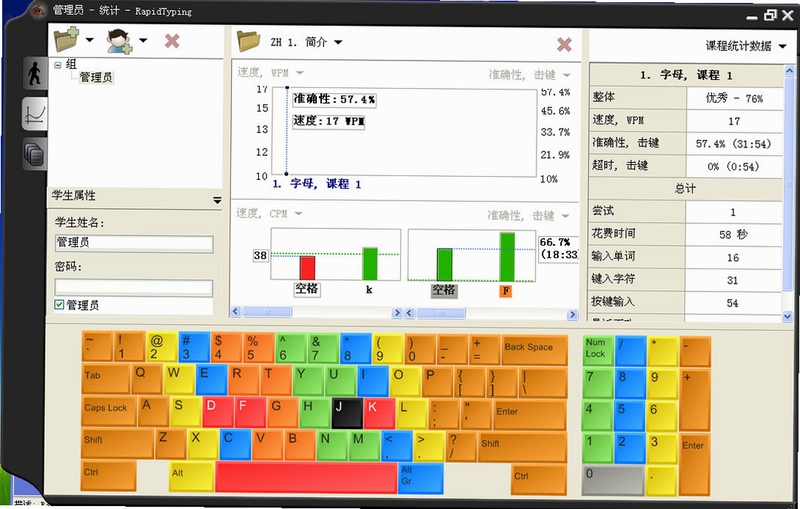Click the Num Lock key
This screenshot has height=509, width=800.
(x=597, y=351)
